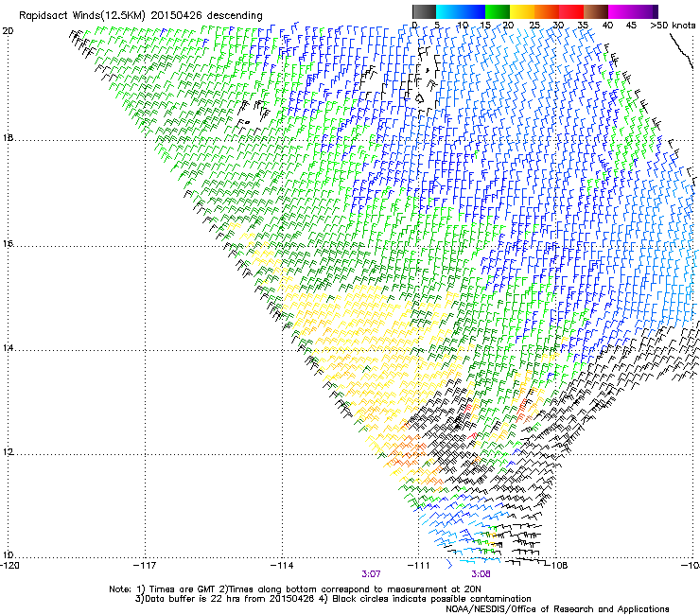
Task: Click the note line 'Times are GMT'
Action: point(183,589)
